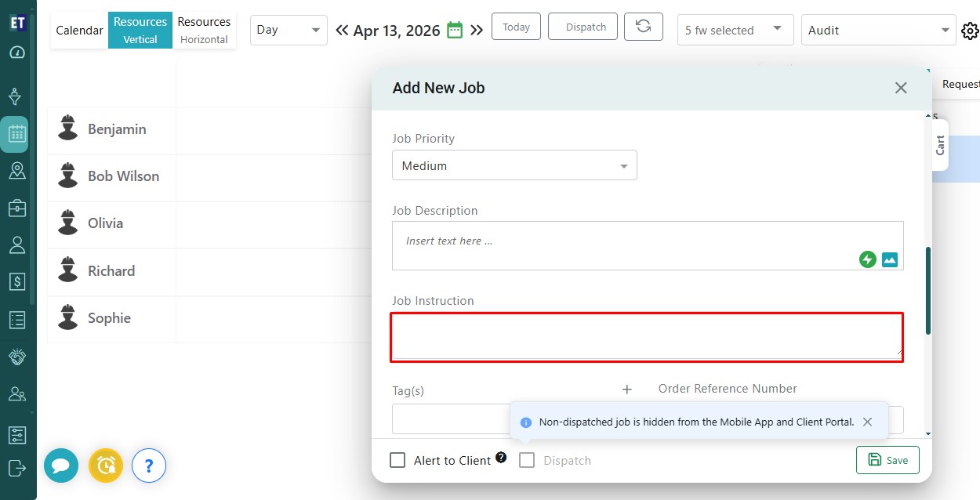
Task: Open the blue chat bubble icon
Action: [60, 466]
